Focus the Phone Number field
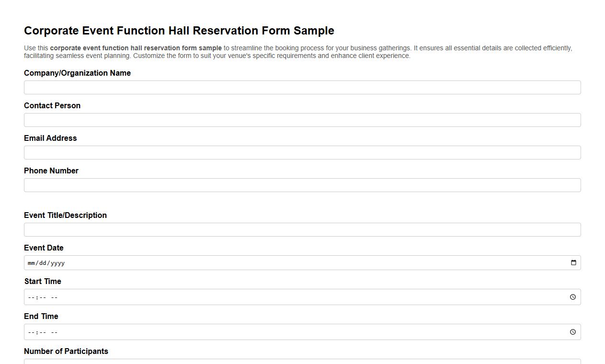Viewport: 605px width, 364px height. (x=302, y=185)
